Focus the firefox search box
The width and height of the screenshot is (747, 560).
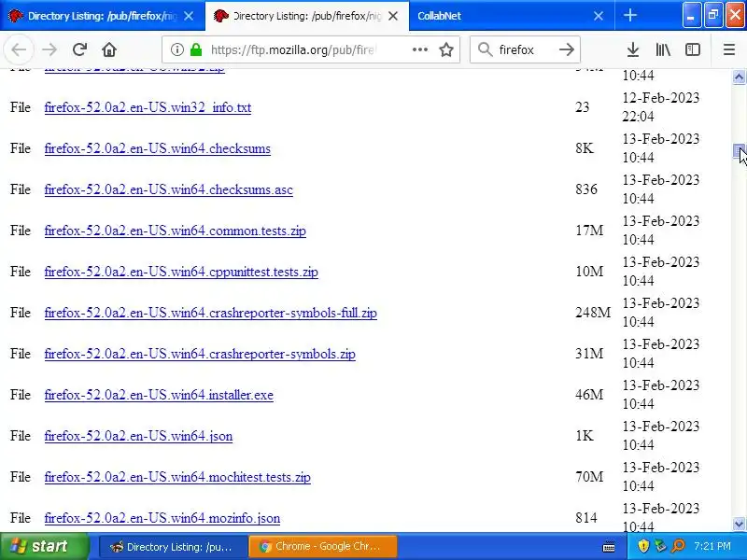(526, 49)
